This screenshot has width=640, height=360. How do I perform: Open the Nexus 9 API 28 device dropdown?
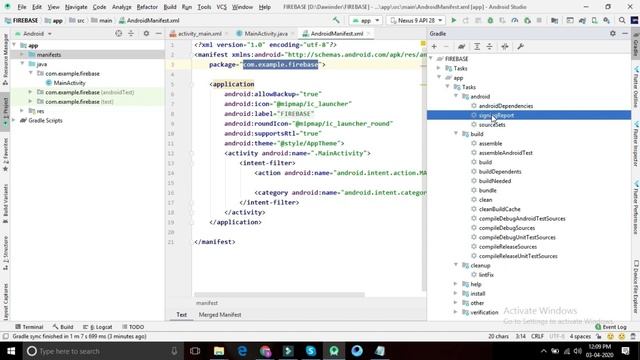coord(416,20)
